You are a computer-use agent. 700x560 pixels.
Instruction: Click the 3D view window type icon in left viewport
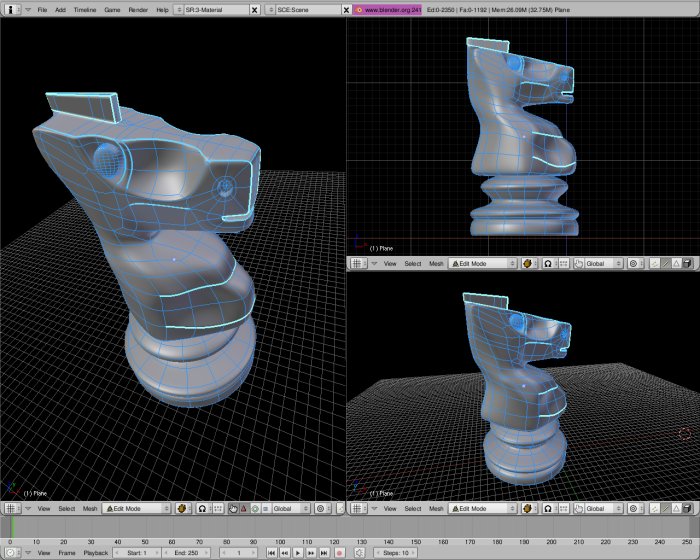click(12, 508)
